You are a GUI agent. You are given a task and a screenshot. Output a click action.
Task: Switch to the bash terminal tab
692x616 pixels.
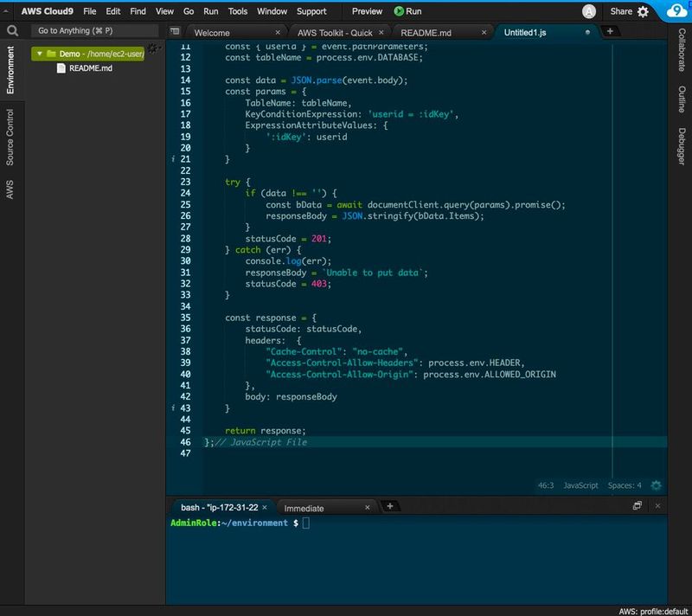coord(219,508)
